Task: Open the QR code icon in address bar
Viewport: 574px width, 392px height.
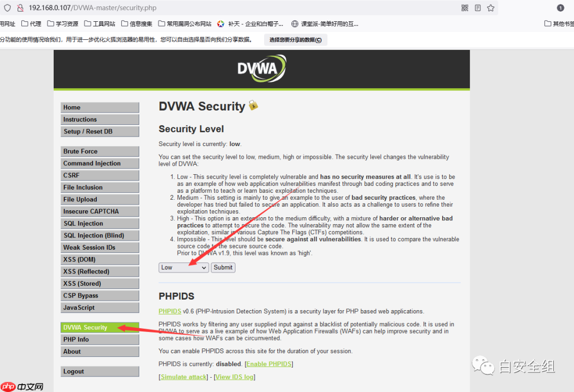Action: [465, 7]
